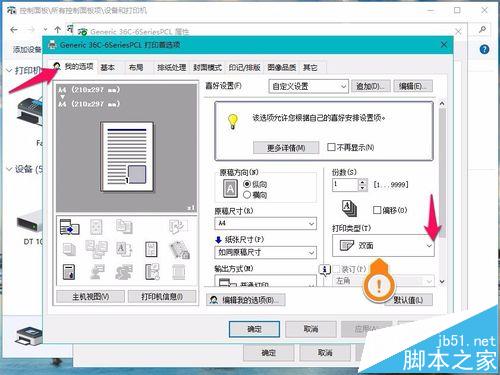
Task: Check the 不再显示(N) checkbox
Action: click(331, 147)
